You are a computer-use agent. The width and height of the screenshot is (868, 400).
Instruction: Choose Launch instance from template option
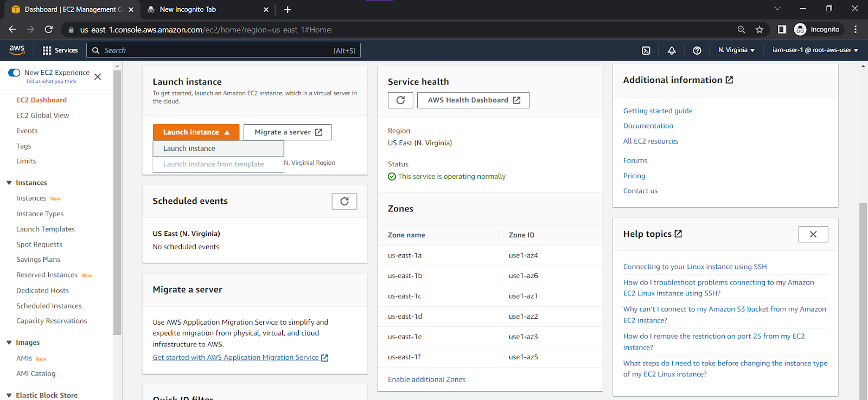tap(218, 164)
